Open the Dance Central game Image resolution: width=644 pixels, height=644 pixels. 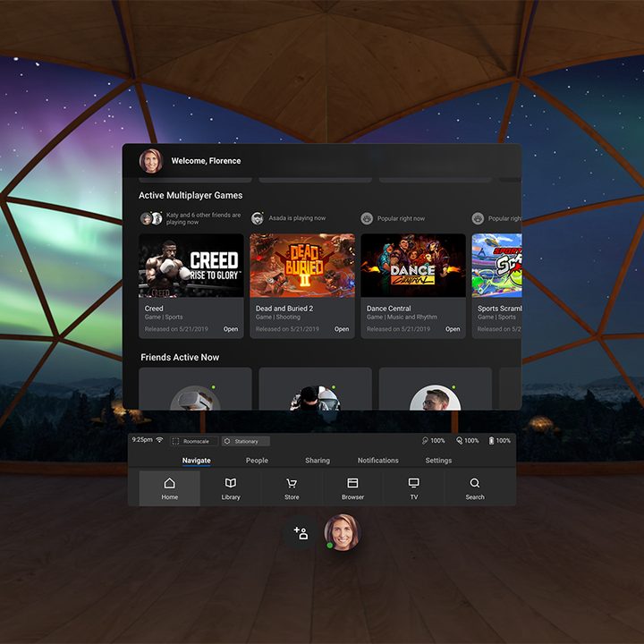tap(453, 329)
